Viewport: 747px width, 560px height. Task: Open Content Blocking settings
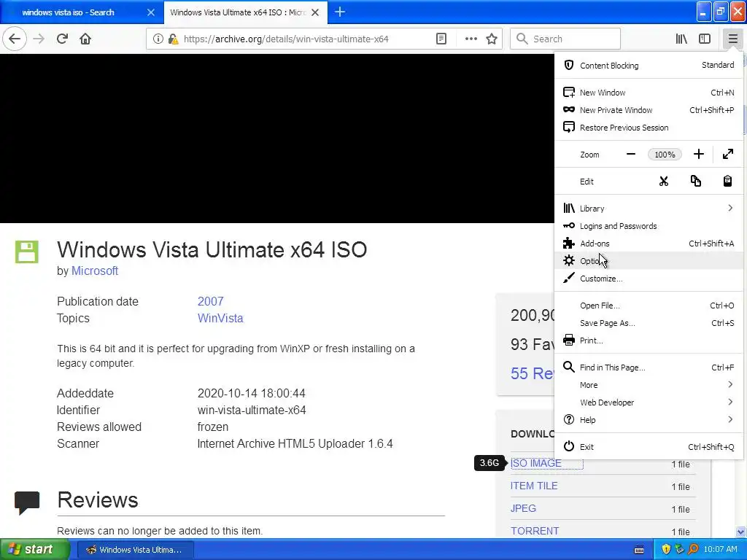pos(649,65)
